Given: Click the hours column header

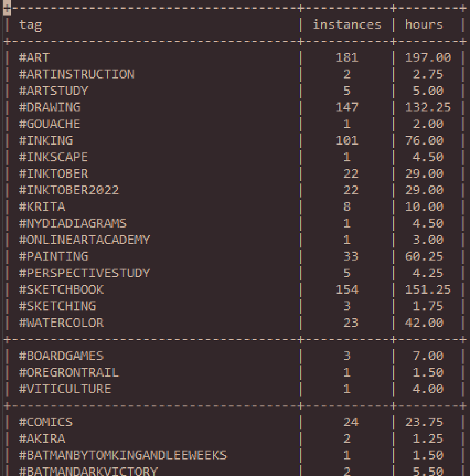Looking at the screenshot, I should (x=424, y=24).
